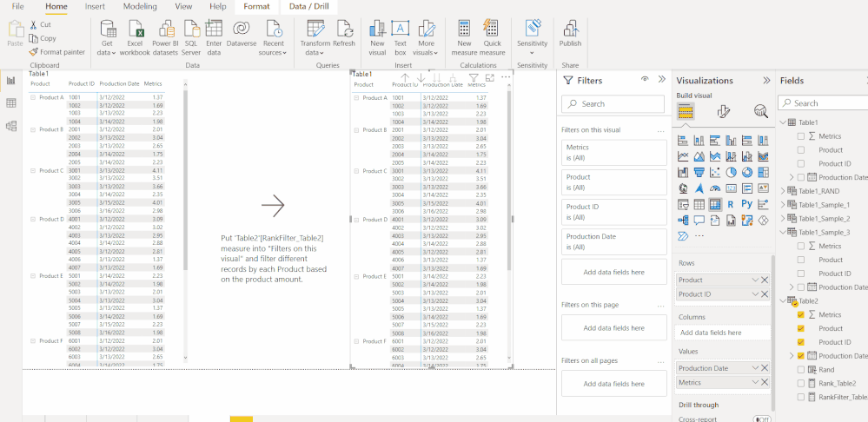Check Product field under Table1
Image resolution: width=868 pixels, height=422 pixels.
[x=800, y=150]
